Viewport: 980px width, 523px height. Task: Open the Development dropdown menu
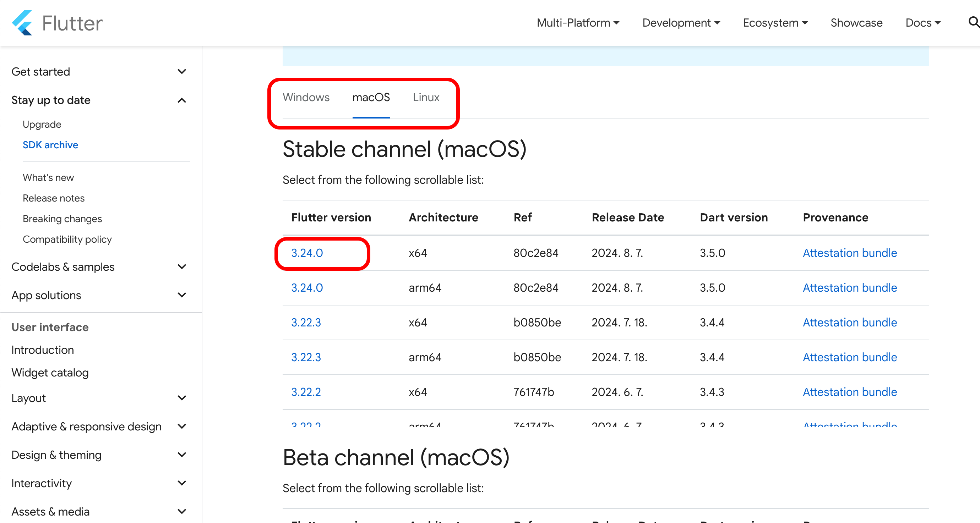click(681, 23)
